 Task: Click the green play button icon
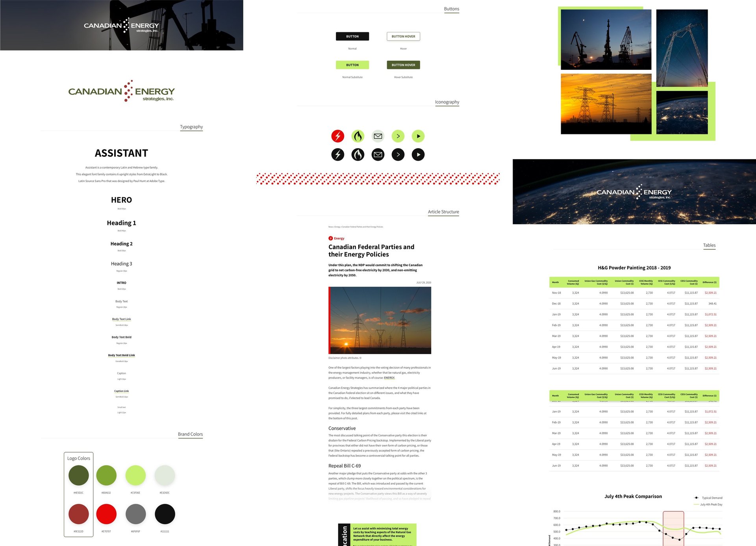click(418, 136)
